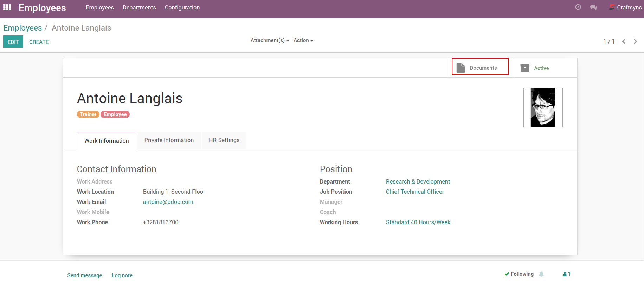Image resolution: width=644 pixels, height=286 pixels.
Task: Expand the Action dropdown
Action: (303, 40)
